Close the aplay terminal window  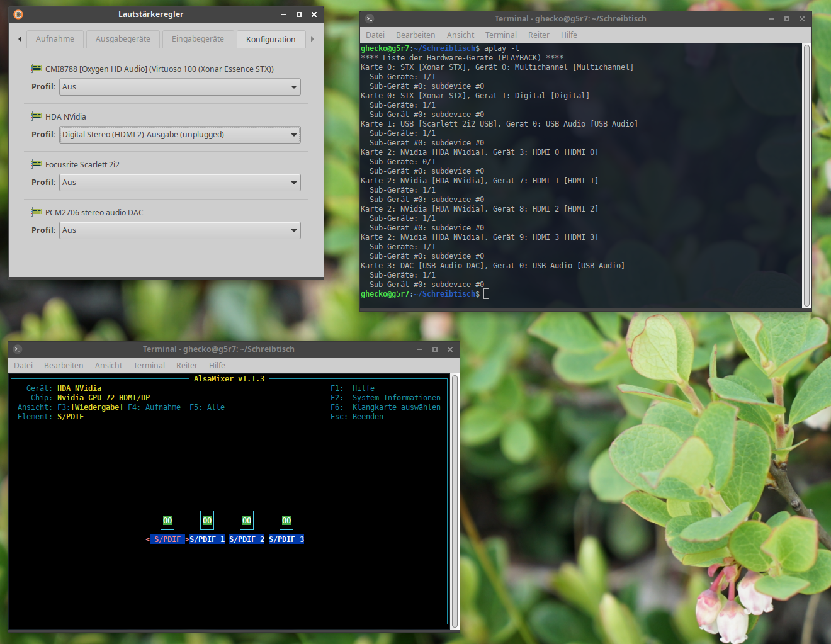click(802, 19)
